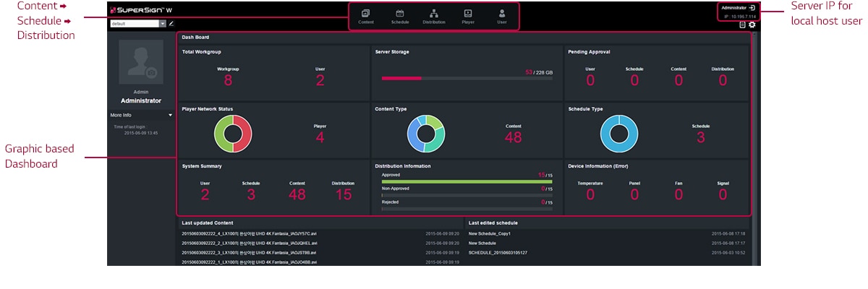Open SCHEDULE_20150603105127 from the schedule list
The image size is (868, 289).
coord(498,253)
